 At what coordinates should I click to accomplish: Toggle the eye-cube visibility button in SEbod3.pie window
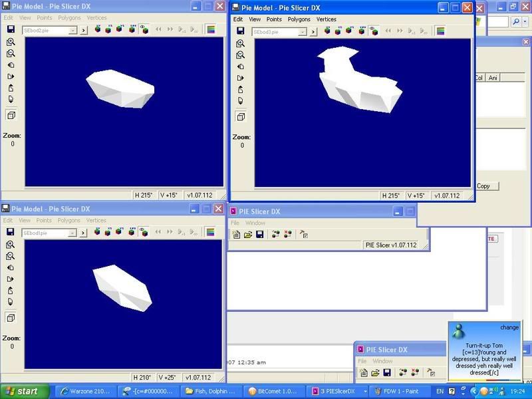(x=374, y=31)
